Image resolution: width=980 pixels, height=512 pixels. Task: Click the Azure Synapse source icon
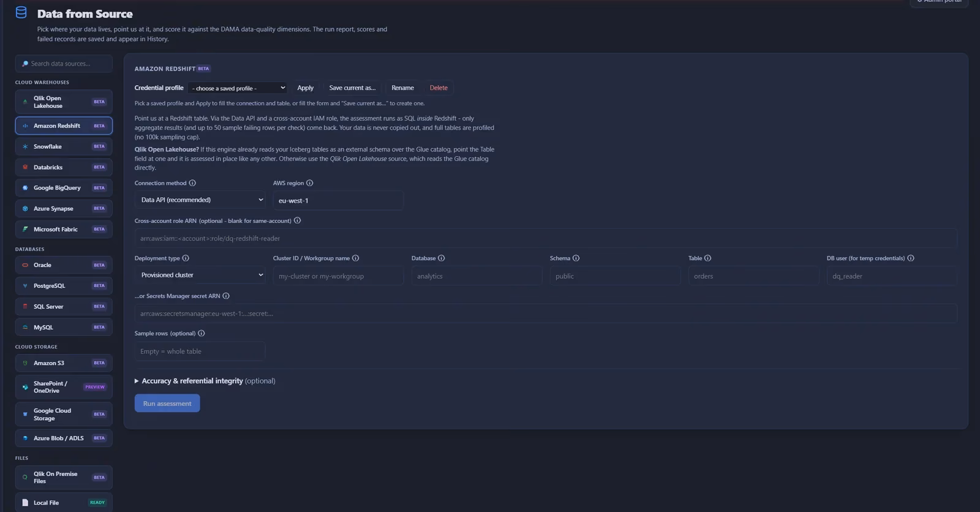tap(25, 208)
